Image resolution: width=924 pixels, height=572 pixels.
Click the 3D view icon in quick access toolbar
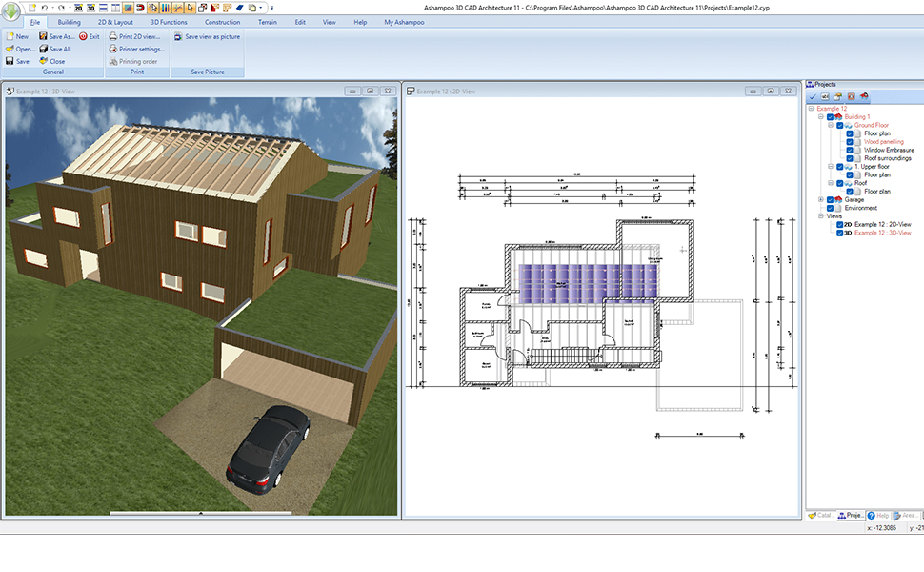pyautogui.click(x=90, y=8)
